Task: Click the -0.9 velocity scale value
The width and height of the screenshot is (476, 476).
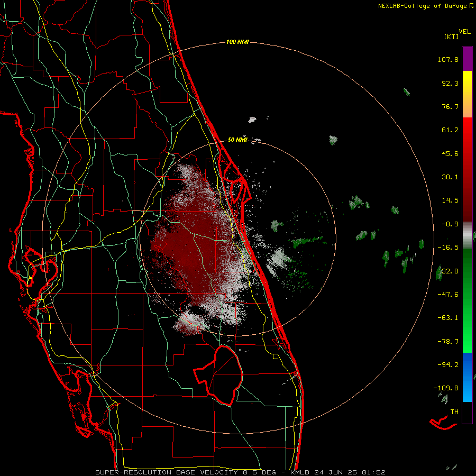Action: pos(450,224)
